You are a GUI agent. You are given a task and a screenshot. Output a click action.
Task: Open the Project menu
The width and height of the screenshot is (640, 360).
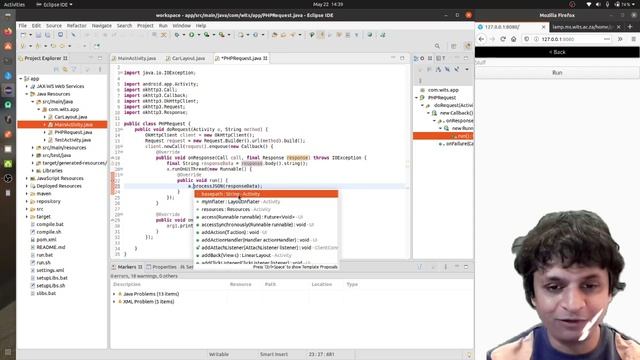(x=145, y=25)
